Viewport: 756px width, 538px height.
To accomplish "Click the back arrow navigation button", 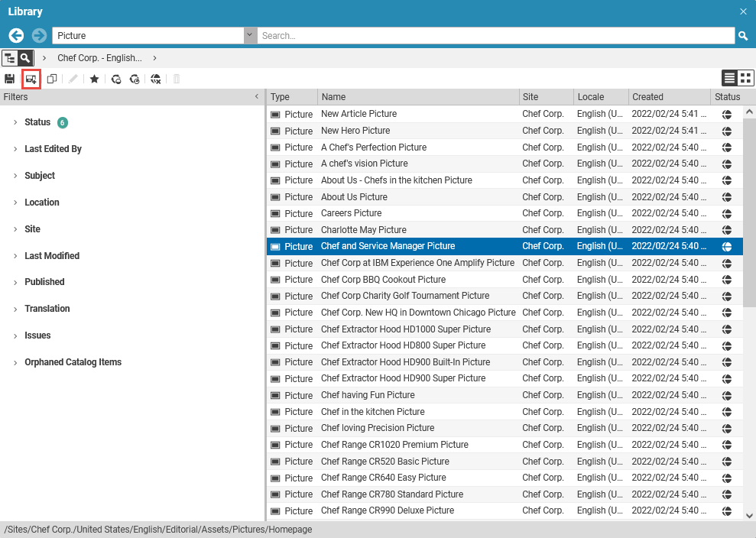I will (x=16, y=35).
